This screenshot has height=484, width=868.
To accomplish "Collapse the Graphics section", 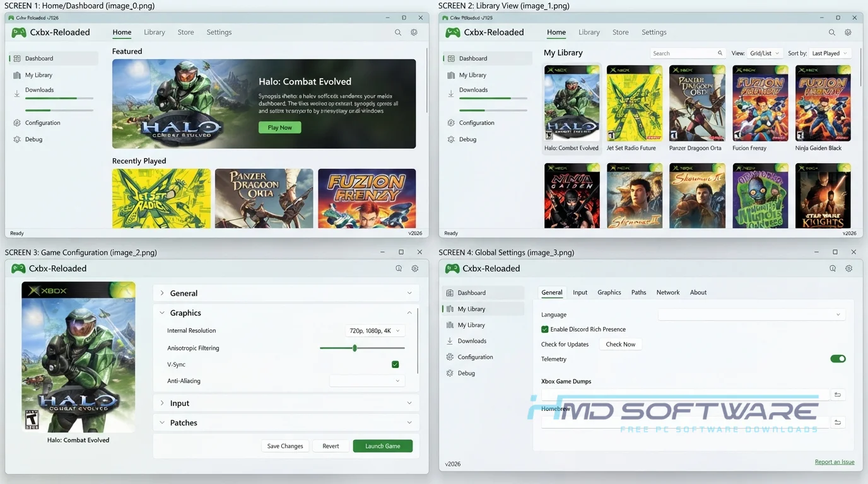I will [286, 313].
